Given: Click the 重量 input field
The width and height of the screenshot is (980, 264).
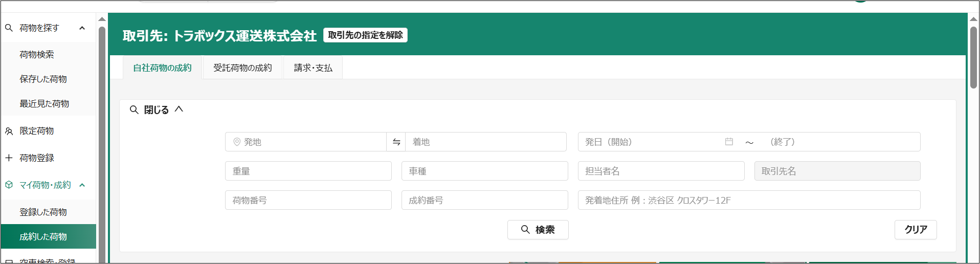Looking at the screenshot, I should pyautogui.click(x=308, y=171).
